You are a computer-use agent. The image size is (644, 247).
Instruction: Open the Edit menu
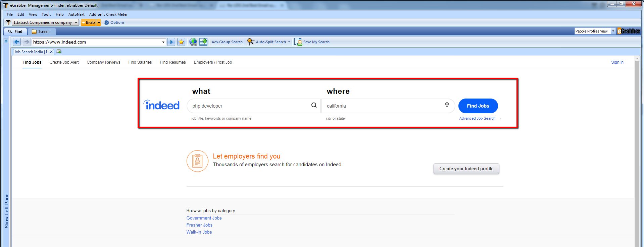pyautogui.click(x=21, y=14)
